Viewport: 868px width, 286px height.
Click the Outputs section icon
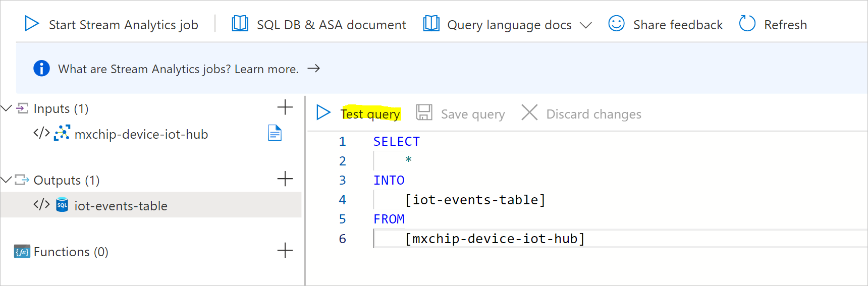[x=22, y=180]
